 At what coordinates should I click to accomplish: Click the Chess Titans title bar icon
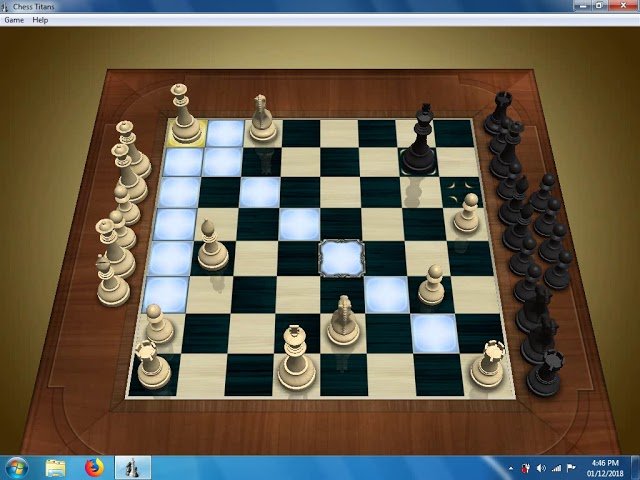(4, 7)
